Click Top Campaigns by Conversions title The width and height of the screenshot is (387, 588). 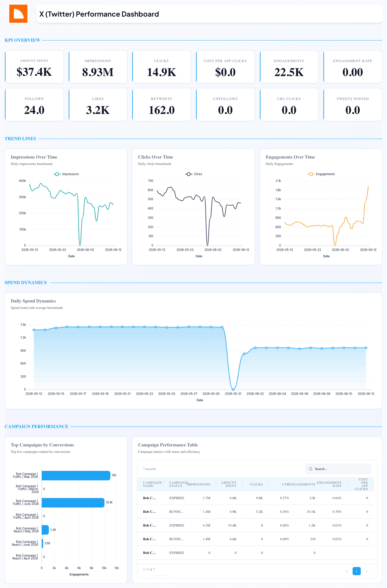click(42, 445)
